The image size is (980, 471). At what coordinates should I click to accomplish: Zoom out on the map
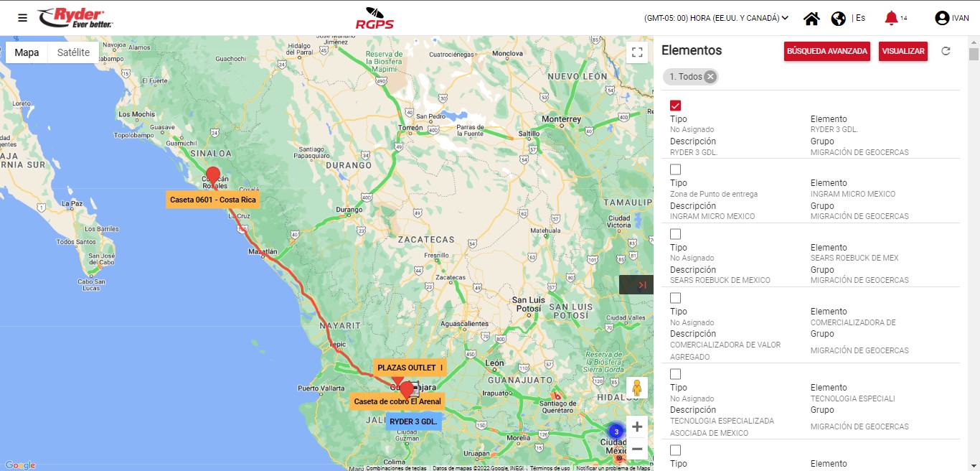(x=636, y=449)
